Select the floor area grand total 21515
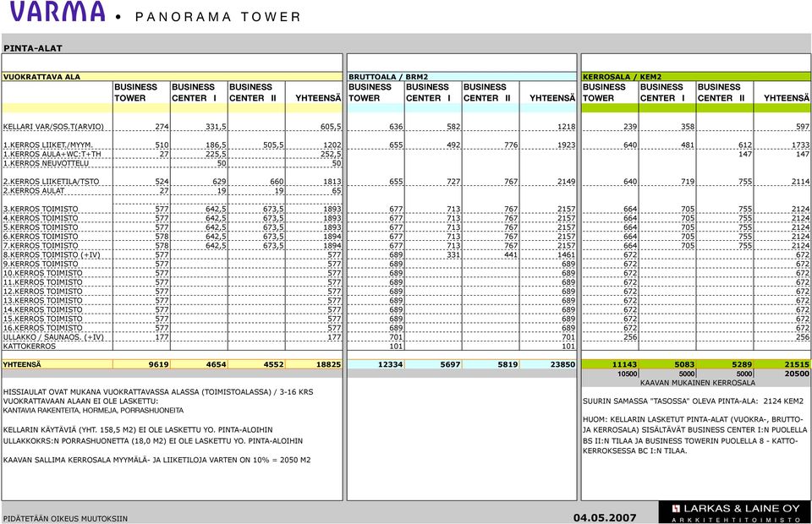This screenshot has height=524, width=812. point(797,364)
